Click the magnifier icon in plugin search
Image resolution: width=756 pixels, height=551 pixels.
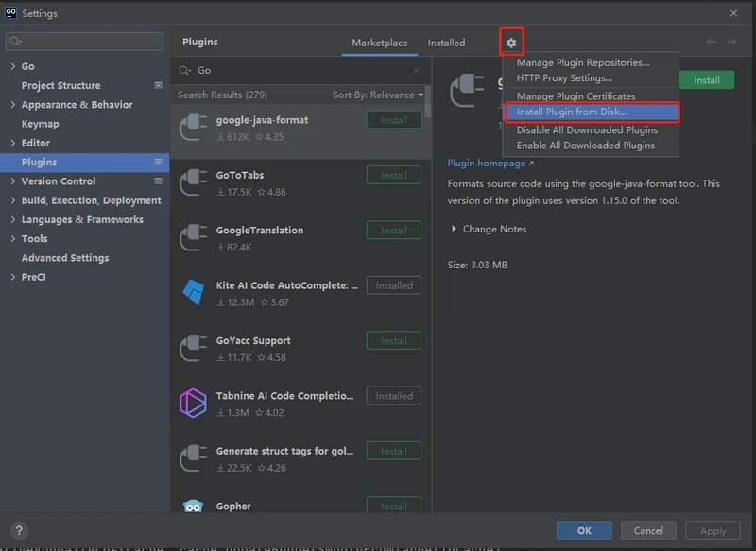point(184,70)
